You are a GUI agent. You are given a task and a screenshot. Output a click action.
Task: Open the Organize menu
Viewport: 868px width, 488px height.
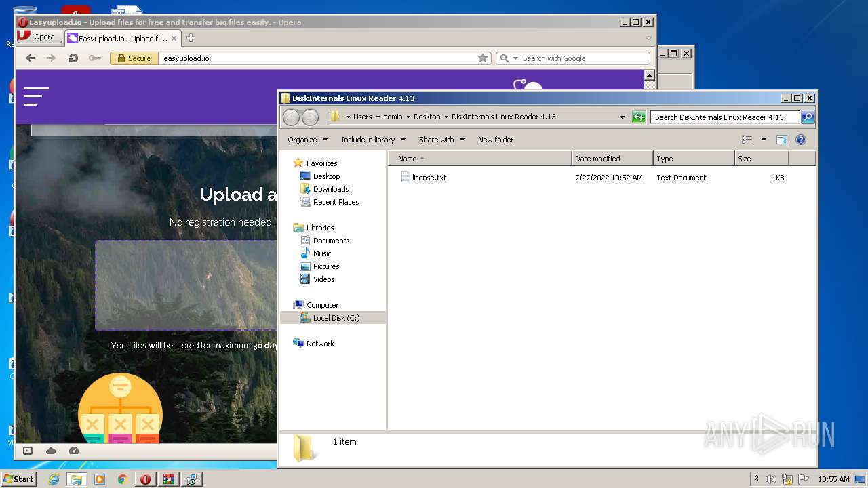coord(307,140)
